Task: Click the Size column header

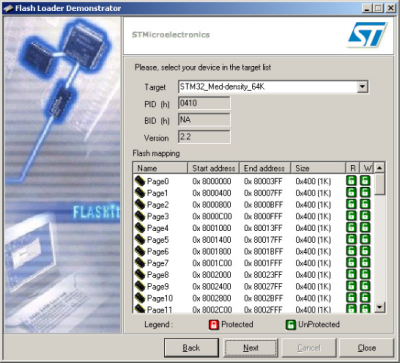Action: (x=318, y=168)
